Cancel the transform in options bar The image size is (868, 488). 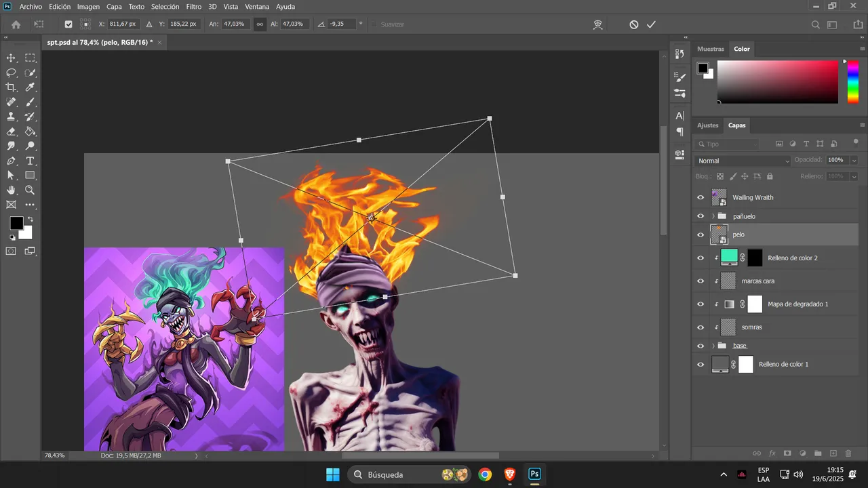coord(633,24)
